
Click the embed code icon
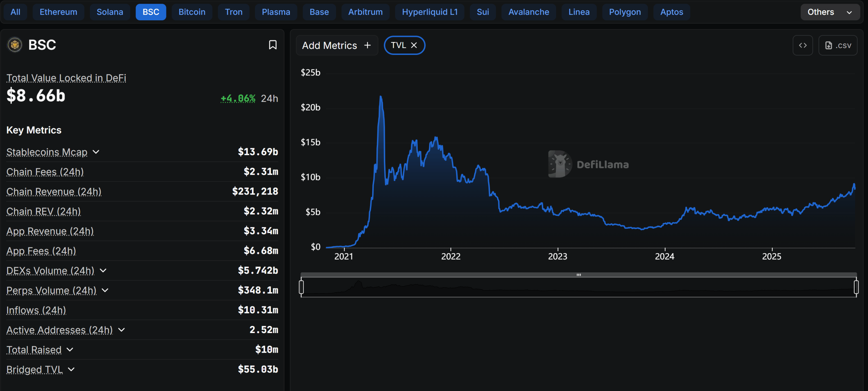(803, 45)
